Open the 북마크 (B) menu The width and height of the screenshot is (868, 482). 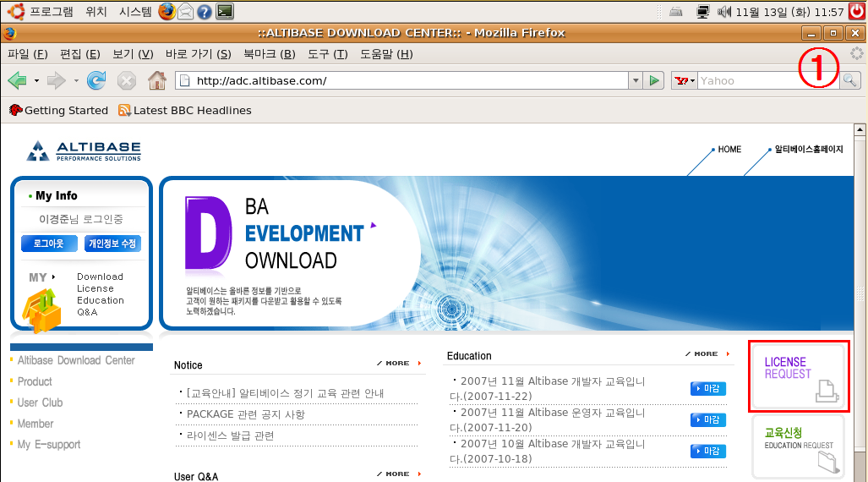[x=270, y=54]
